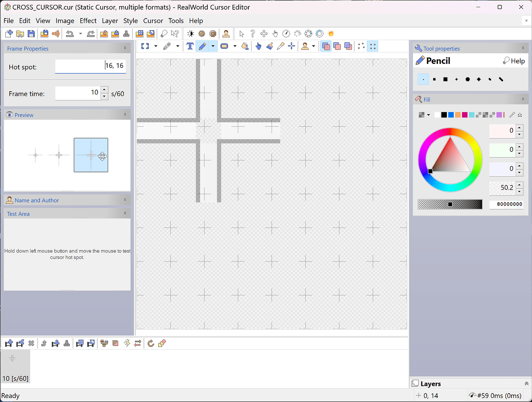Select the rectangle shape tool
This screenshot has height=402, width=532.
[225, 46]
